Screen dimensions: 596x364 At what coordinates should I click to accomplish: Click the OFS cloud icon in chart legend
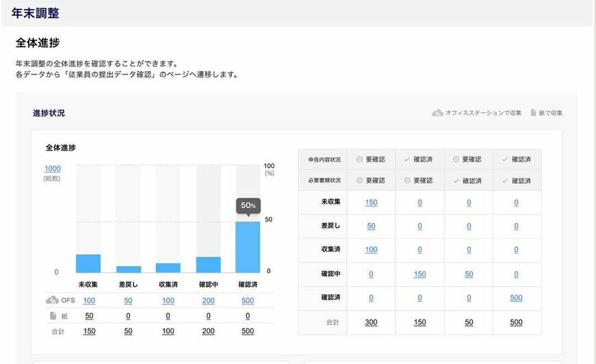click(52, 300)
